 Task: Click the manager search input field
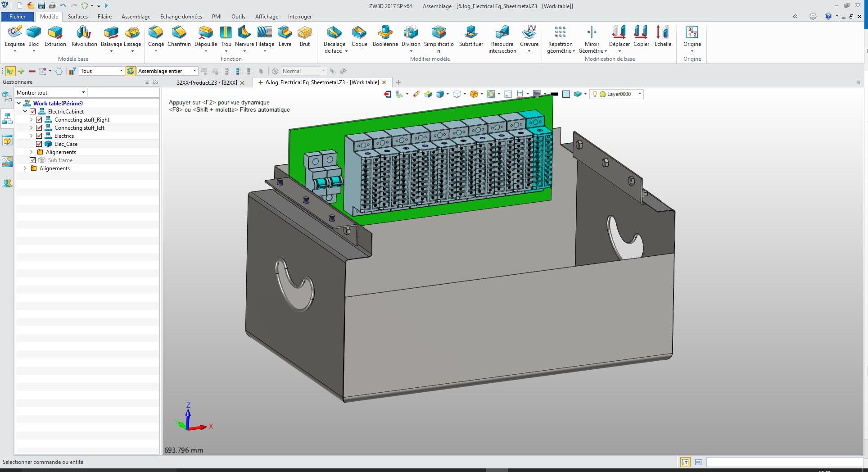[123, 93]
